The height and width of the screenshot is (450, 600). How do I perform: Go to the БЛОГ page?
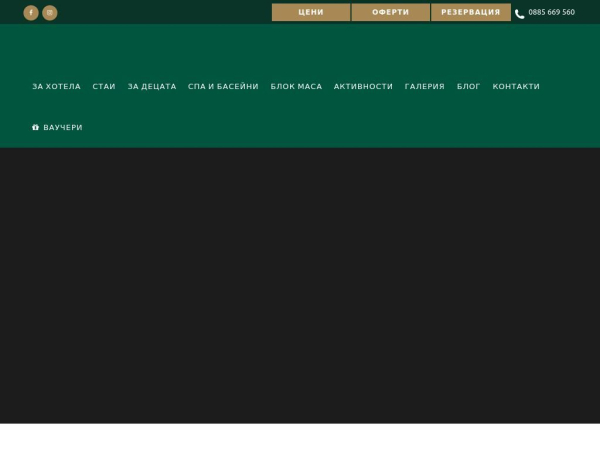[468, 86]
